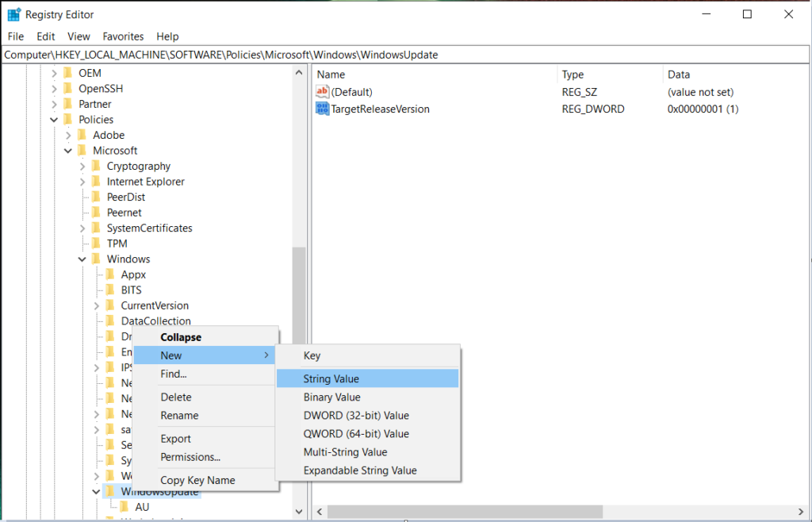Expand the Internet Explorer key
The height and width of the screenshot is (522, 812).
click(x=82, y=182)
